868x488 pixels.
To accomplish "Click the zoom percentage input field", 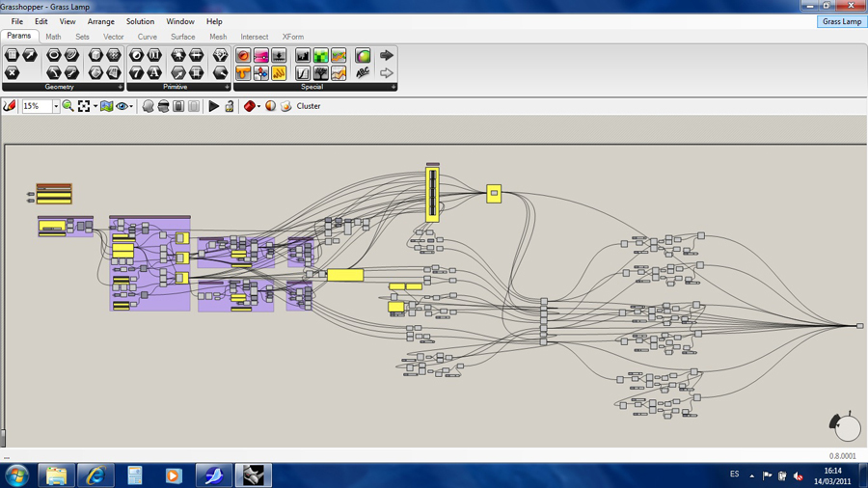I will pos(37,106).
